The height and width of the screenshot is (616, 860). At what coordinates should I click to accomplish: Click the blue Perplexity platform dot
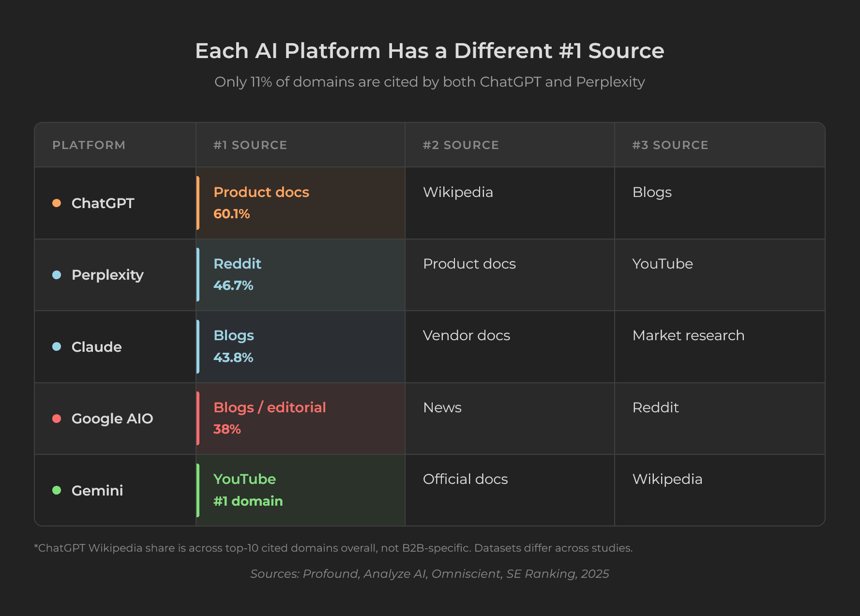(x=57, y=275)
